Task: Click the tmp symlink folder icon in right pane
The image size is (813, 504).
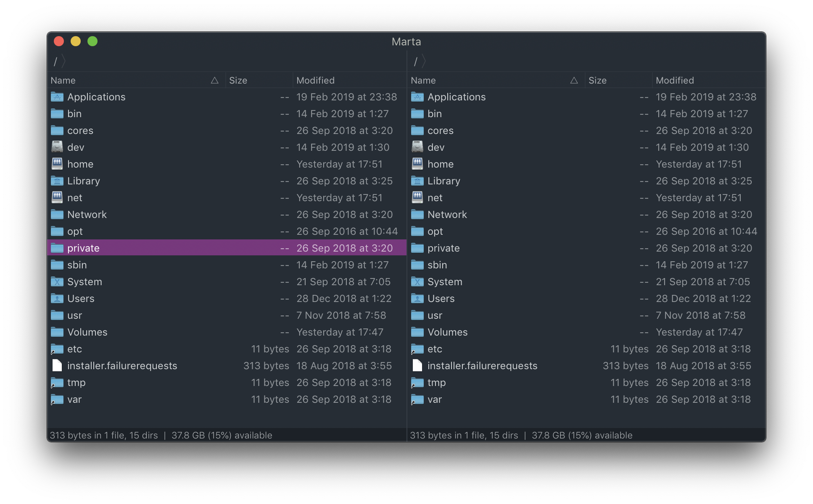Action: (417, 382)
